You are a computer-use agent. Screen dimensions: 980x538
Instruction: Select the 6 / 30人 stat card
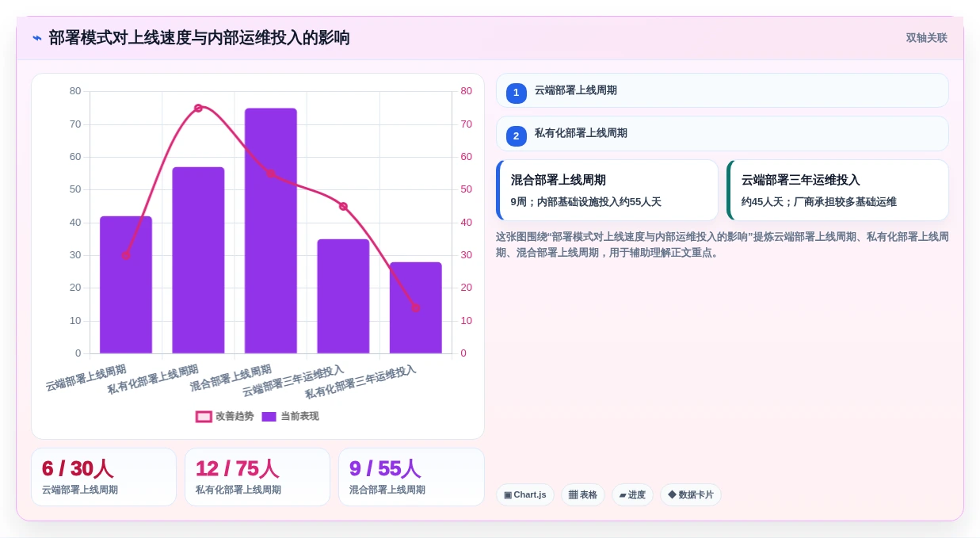pyautogui.click(x=104, y=477)
